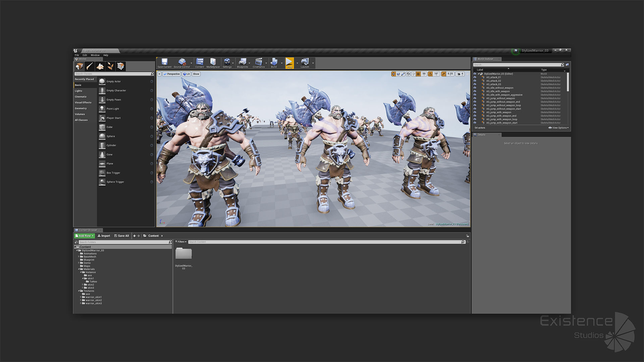Select scale gizmo tool in viewport
644x362 pixels.
[x=403, y=74]
